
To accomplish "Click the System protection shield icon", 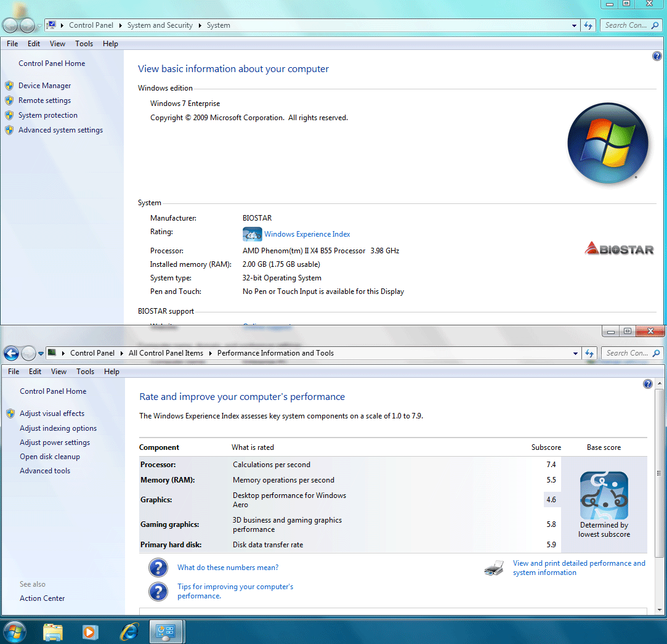I will pos(9,115).
